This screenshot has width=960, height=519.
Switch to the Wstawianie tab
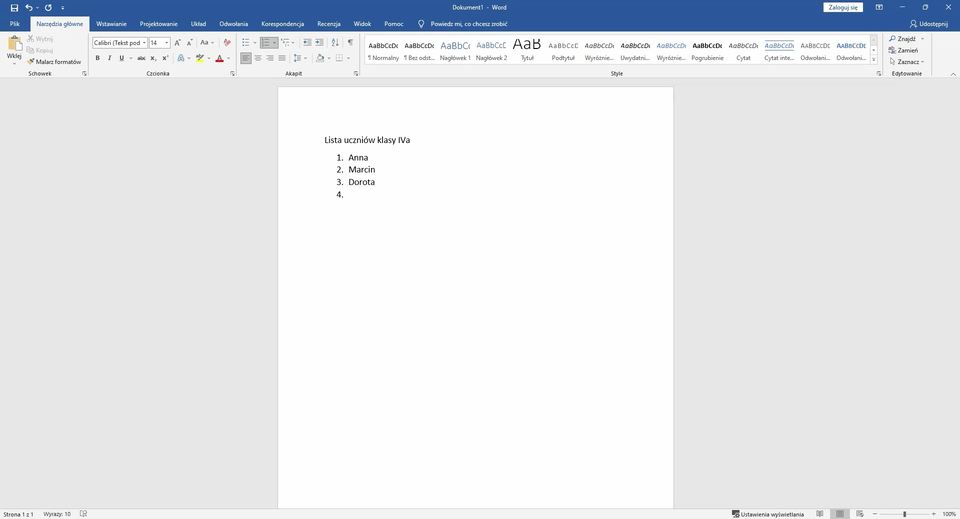click(111, 23)
